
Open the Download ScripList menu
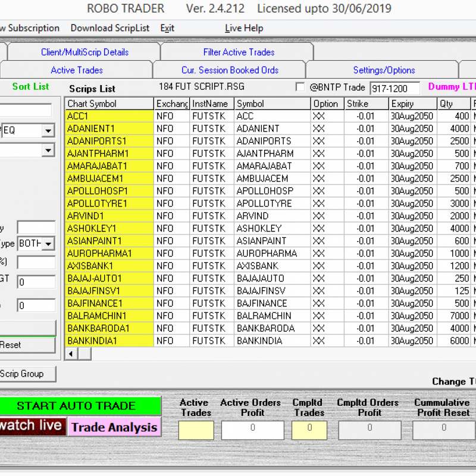(x=109, y=28)
